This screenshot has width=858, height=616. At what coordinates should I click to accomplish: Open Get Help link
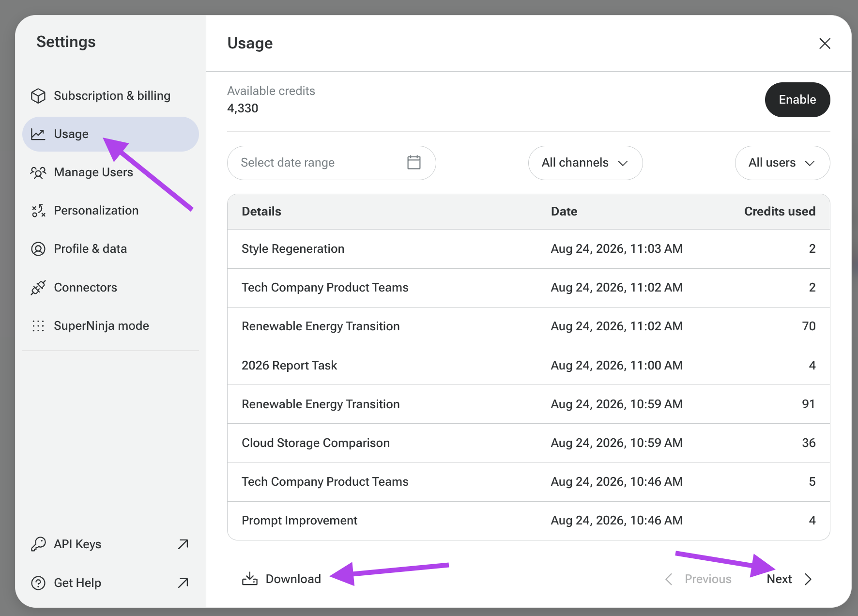coord(110,583)
